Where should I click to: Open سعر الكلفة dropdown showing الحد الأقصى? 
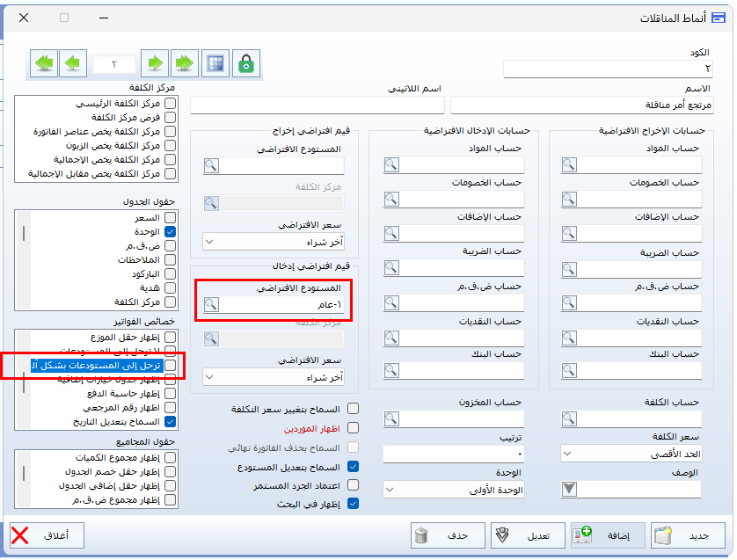click(x=631, y=455)
